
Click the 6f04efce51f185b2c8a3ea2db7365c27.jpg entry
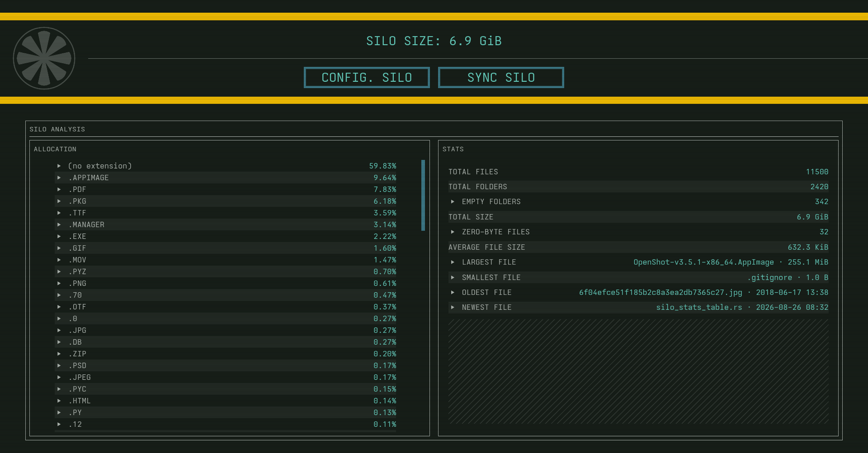pos(660,292)
